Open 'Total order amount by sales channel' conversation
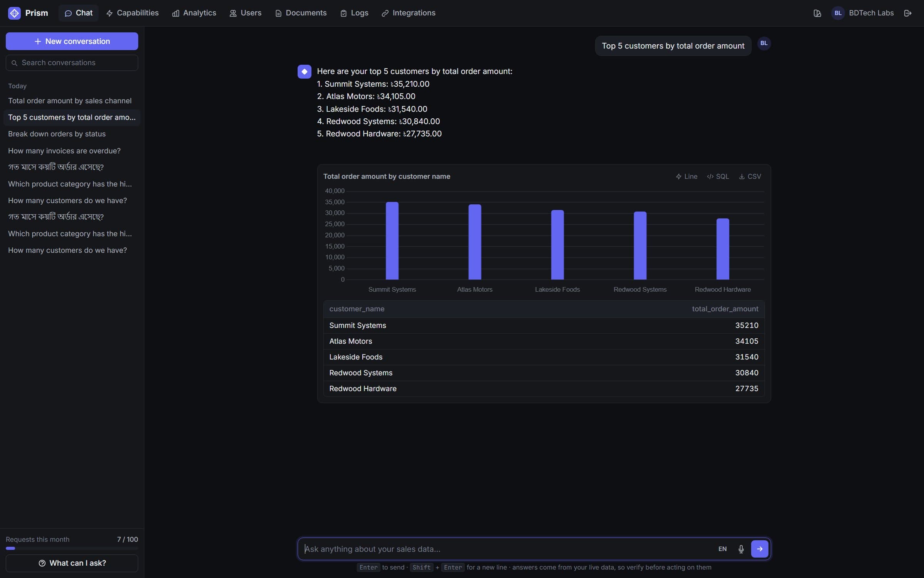Screen dimensions: 924x578 (72, 101)
